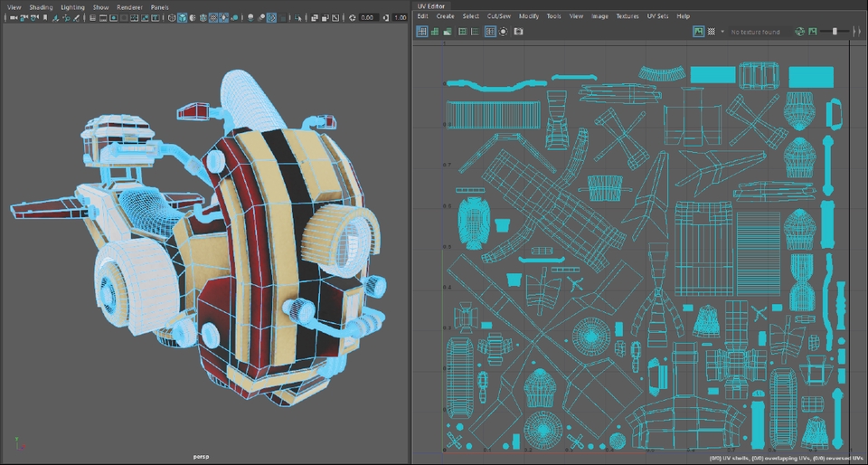Open the Shading menu in the viewport

coord(41,6)
